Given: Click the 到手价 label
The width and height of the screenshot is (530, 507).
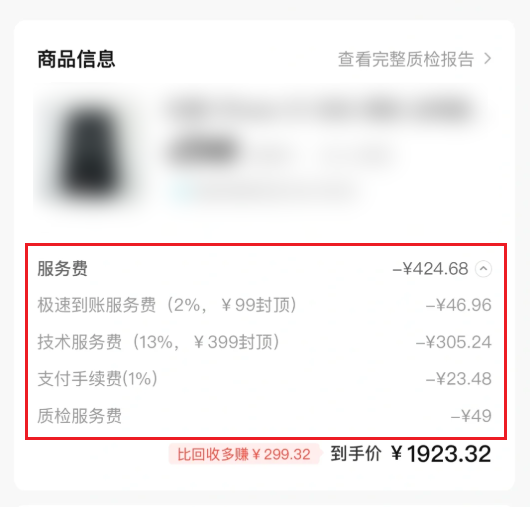Looking at the screenshot, I should click(x=356, y=454).
